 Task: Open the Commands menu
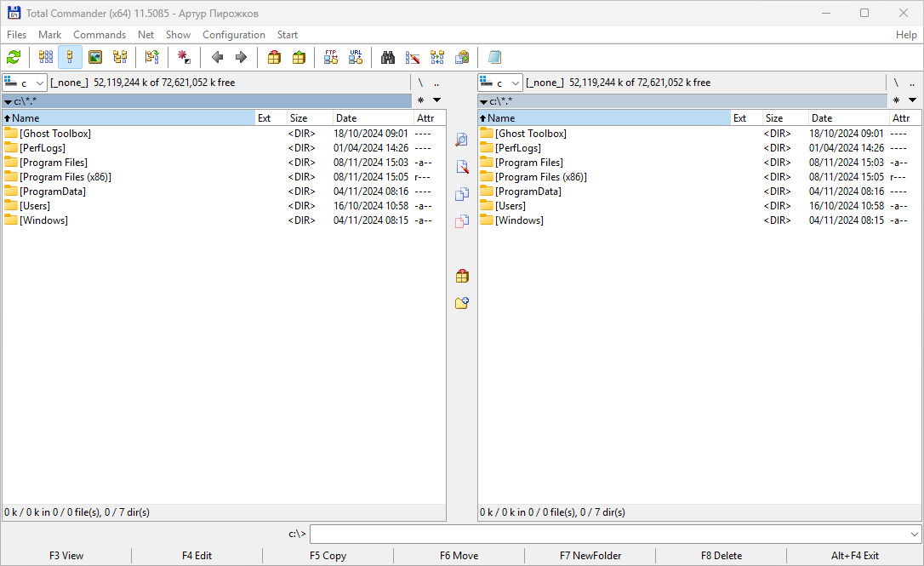tap(100, 35)
